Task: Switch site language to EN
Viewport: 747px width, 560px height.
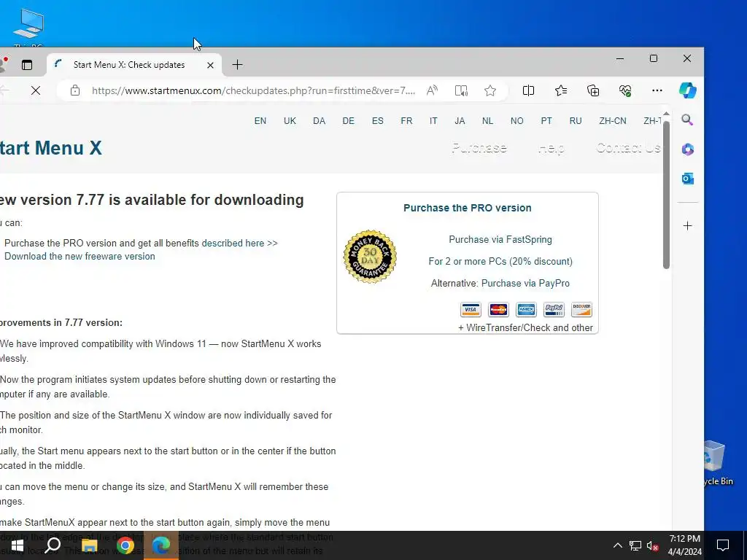Action: 260,121
